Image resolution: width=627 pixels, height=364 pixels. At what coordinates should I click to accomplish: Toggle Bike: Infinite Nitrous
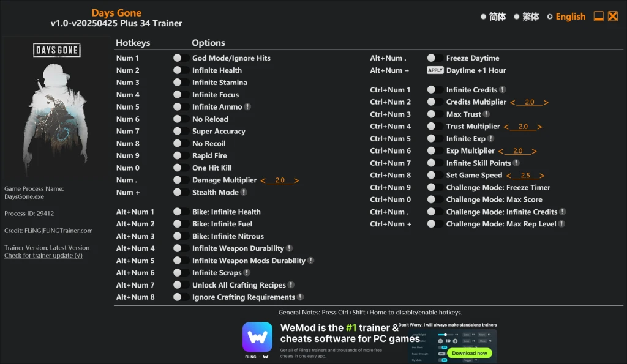tap(181, 236)
